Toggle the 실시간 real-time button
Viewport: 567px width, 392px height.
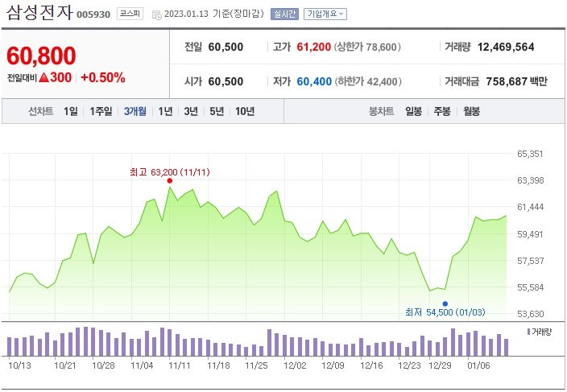(284, 14)
